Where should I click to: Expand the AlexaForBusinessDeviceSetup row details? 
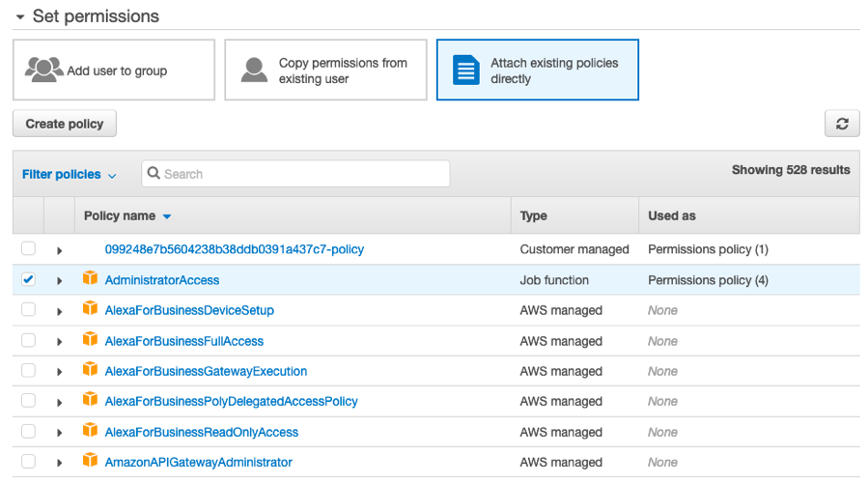pos(59,311)
